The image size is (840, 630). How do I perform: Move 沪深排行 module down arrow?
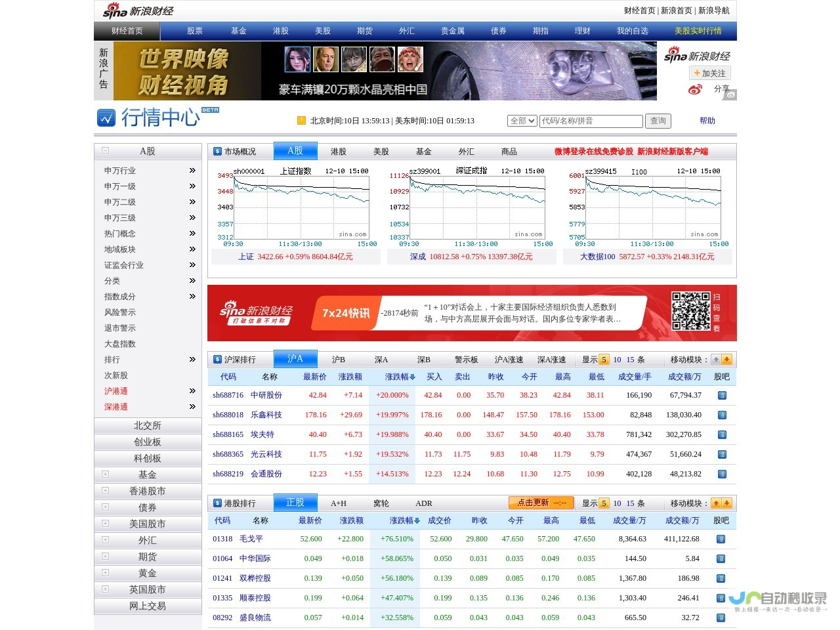coord(726,360)
